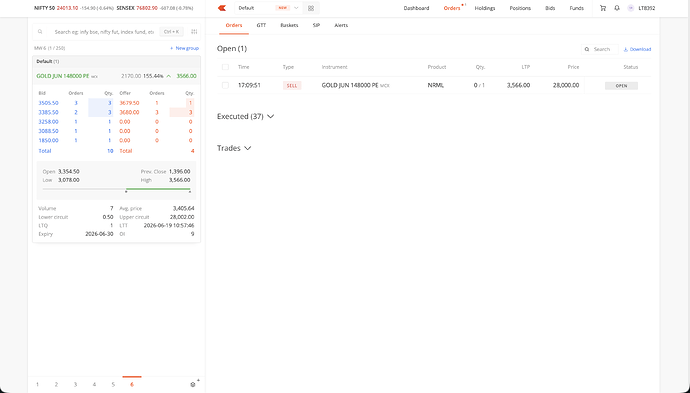Sort by the LTP column header

[x=525, y=67]
